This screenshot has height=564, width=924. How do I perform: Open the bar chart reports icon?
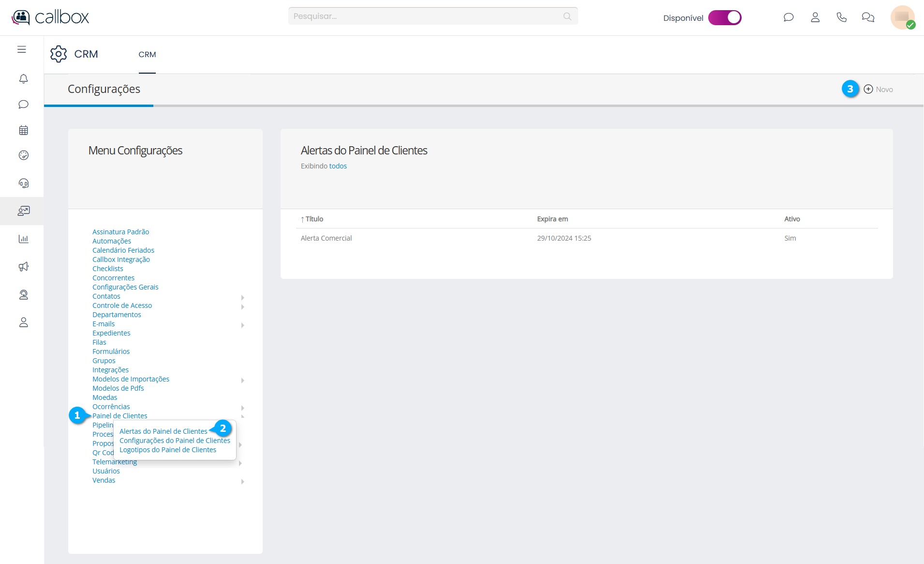23,239
